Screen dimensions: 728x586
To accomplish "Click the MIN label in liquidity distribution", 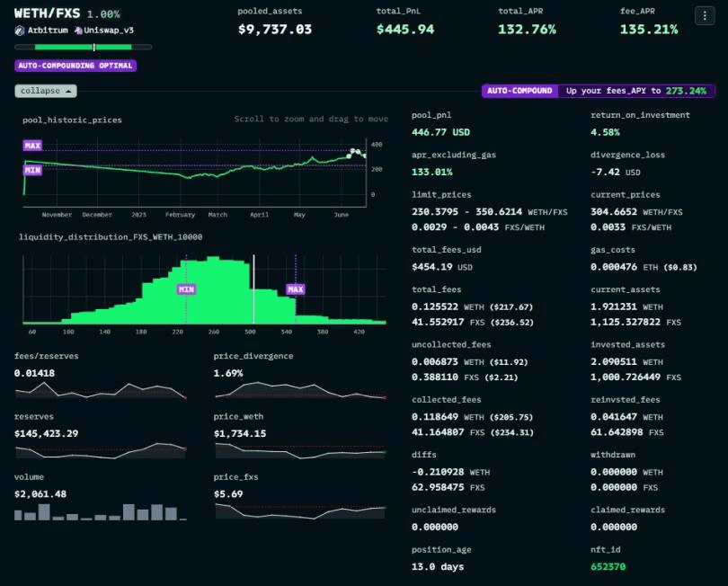I will (186, 289).
